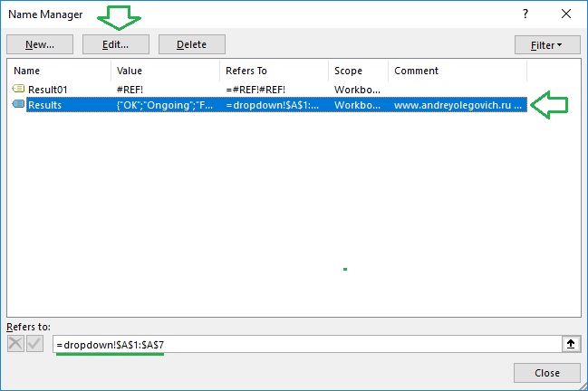Click the New... button
Image resolution: width=588 pixels, height=391 pixels.
40,44
